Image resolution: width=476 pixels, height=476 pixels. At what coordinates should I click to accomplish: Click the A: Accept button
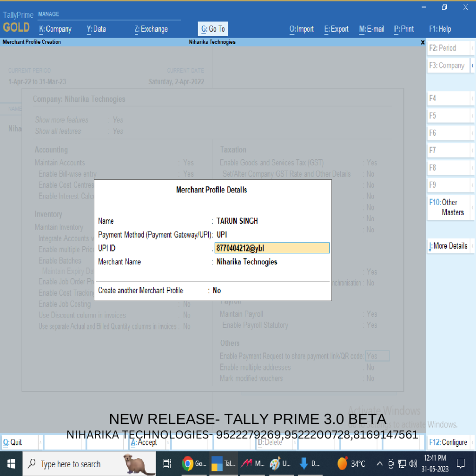tap(148, 443)
